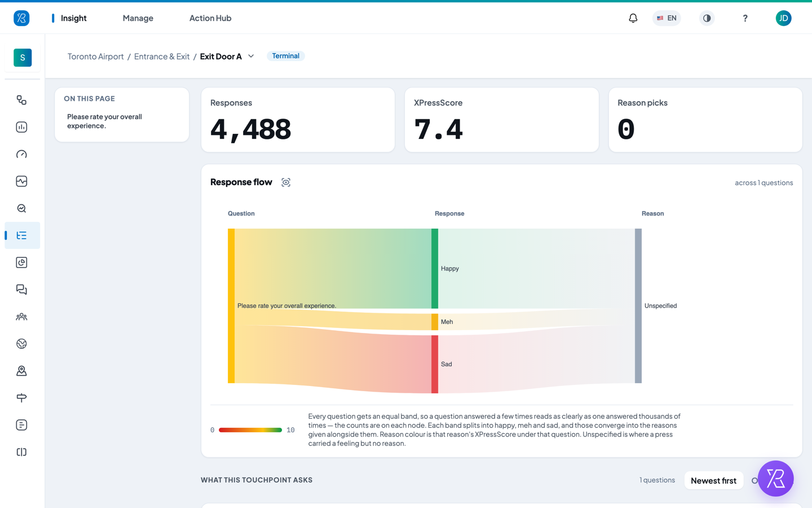Jump to 'Please rate your overall experience' in On This Page
Viewport: 812px width, 508px height.
tap(105, 121)
